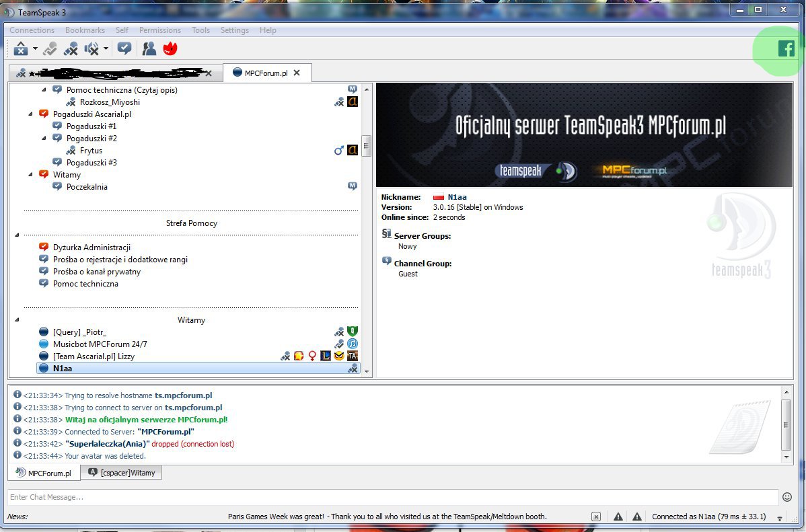The image size is (806, 532).
Task: Click the Facebook icon at top right
Action: pos(786,49)
